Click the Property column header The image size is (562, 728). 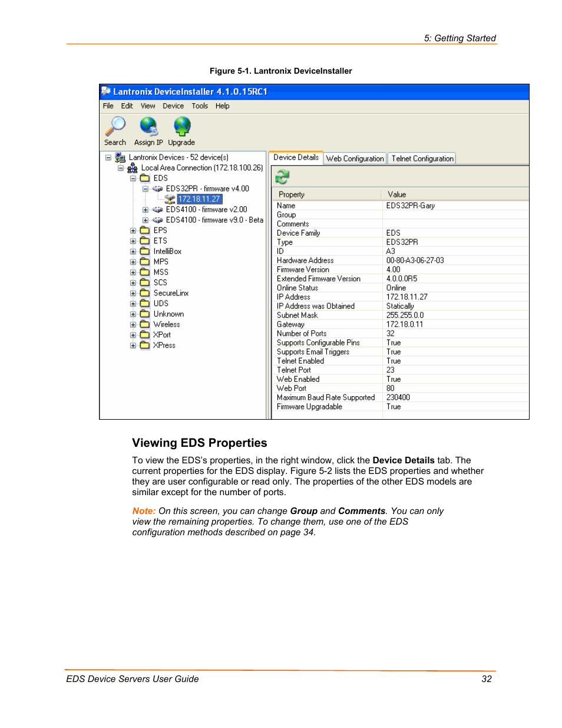point(327,195)
